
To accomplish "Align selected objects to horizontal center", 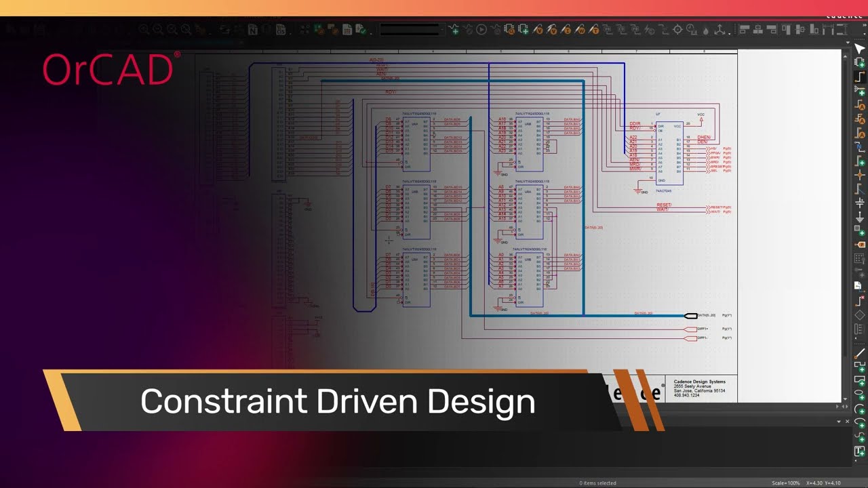I will click(x=758, y=29).
